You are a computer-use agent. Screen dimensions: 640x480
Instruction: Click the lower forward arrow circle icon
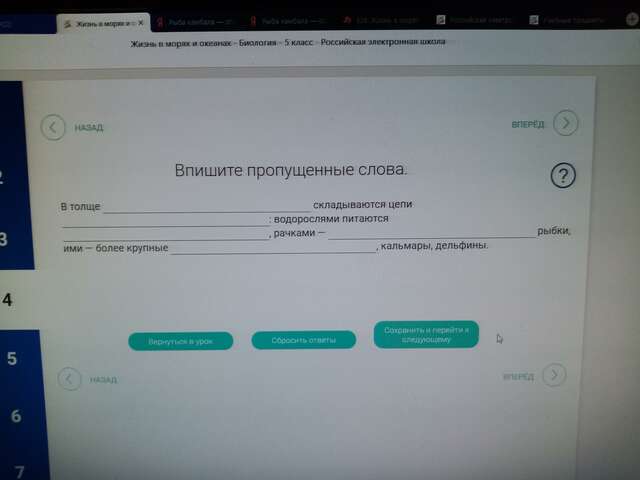(x=554, y=375)
